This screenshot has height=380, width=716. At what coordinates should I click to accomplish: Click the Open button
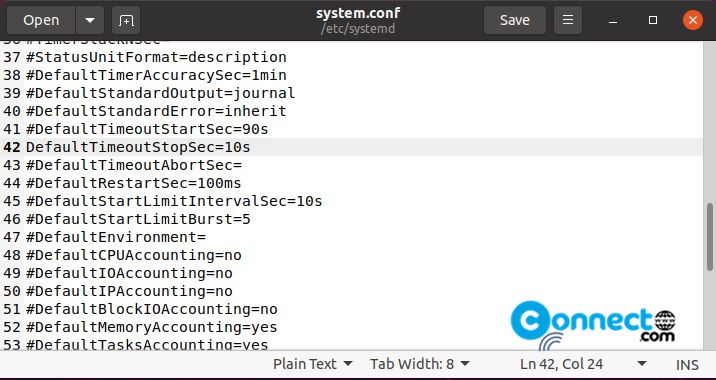pos(41,20)
